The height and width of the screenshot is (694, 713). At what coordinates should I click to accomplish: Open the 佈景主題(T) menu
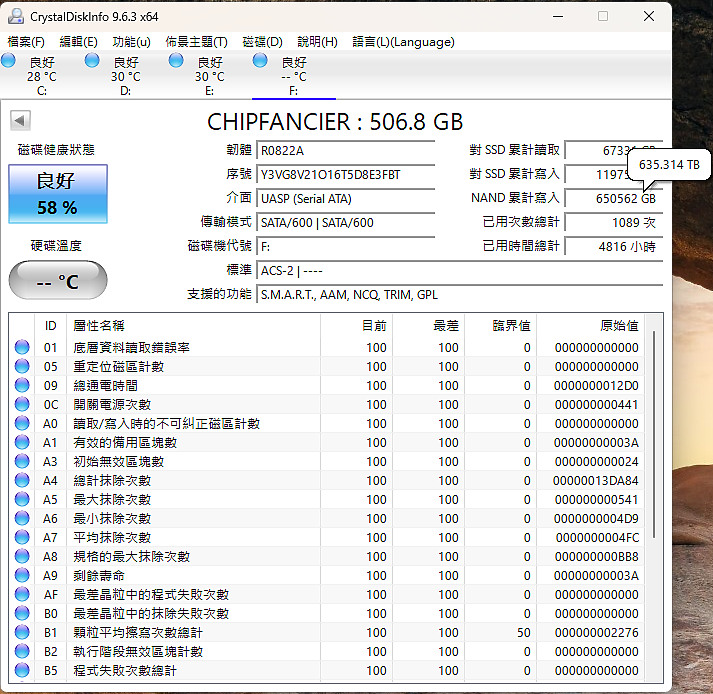[196, 42]
